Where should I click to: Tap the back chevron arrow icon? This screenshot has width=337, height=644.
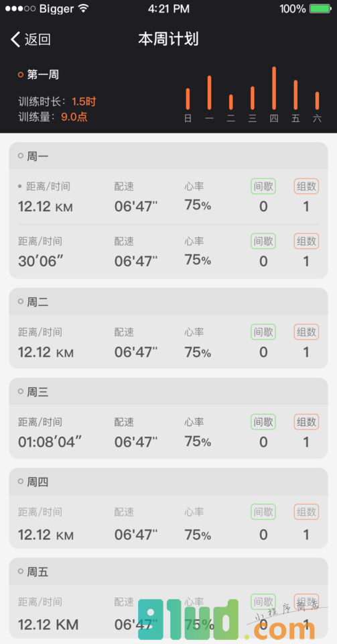click(15, 40)
